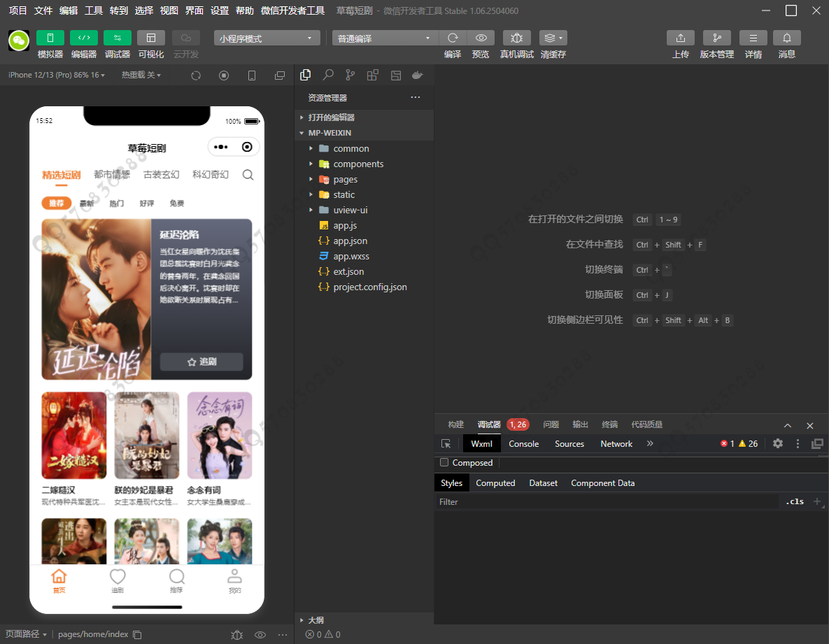This screenshot has width=829, height=644.
Task: Select the 都市情感 category in simulator
Action: (x=112, y=175)
